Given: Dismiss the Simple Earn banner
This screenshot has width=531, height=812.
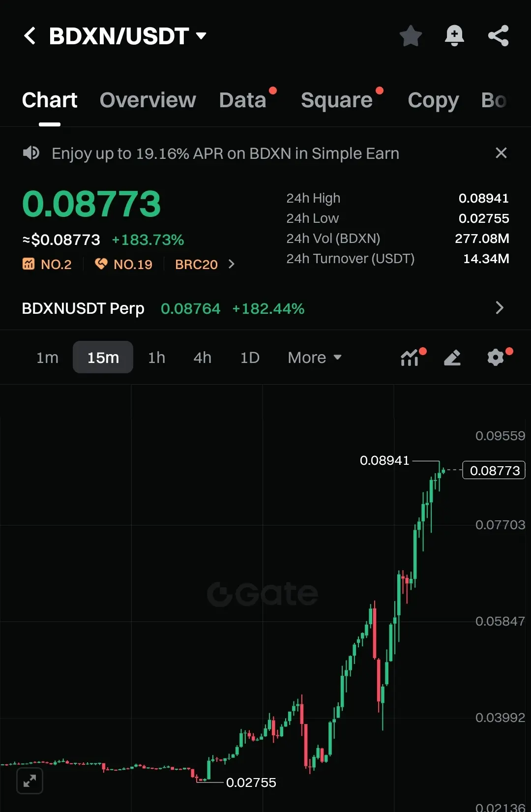Looking at the screenshot, I should point(501,153).
